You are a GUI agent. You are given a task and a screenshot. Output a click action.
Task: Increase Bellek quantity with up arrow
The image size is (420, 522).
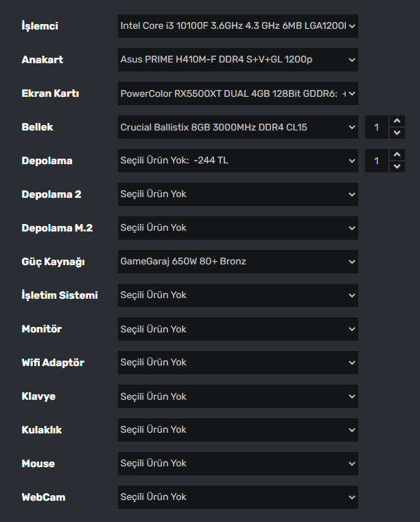pos(397,122)
